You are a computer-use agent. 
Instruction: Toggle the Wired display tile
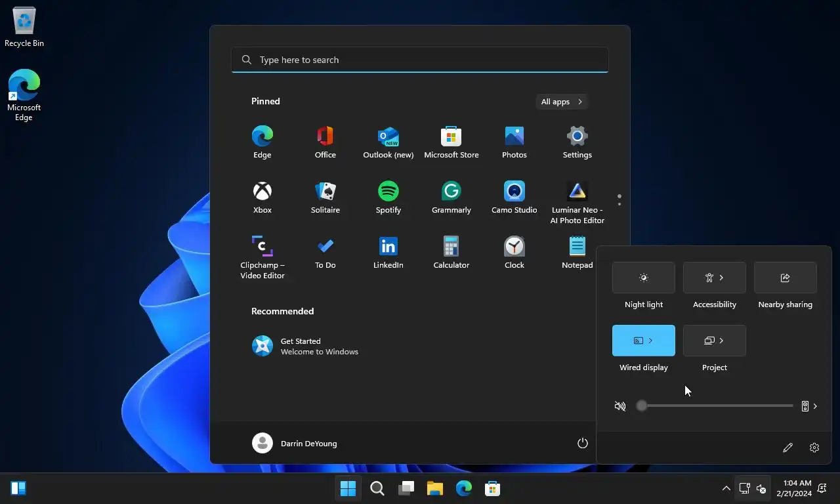643,341
